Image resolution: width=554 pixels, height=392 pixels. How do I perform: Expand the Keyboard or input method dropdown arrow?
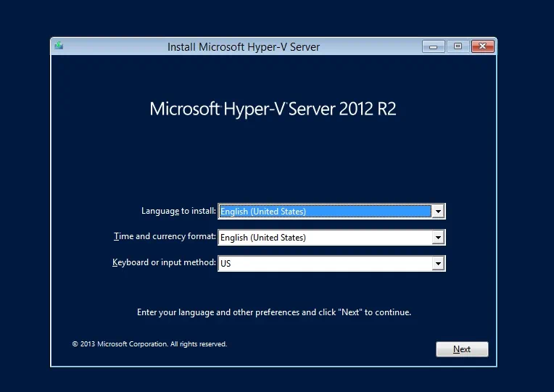[437, 264]
